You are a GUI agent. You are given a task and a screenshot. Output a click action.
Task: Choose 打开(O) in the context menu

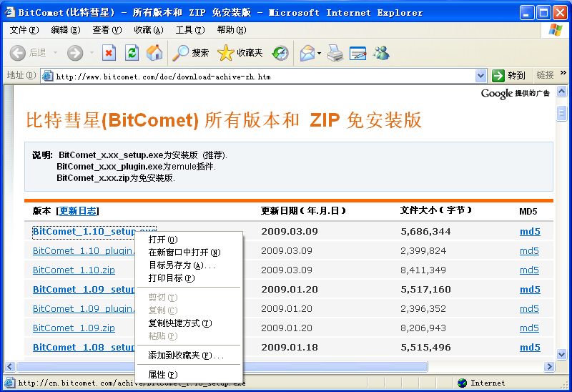click(x=188, y=240)
